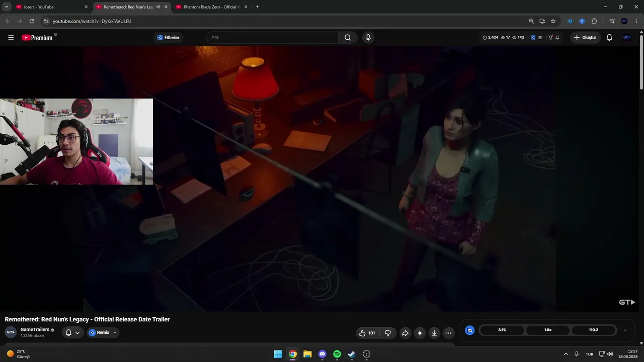Open vidIQ logo in header stats bar
Image resolution: width=644 pixels, height=362 pixels.
[x=533, y=37]
